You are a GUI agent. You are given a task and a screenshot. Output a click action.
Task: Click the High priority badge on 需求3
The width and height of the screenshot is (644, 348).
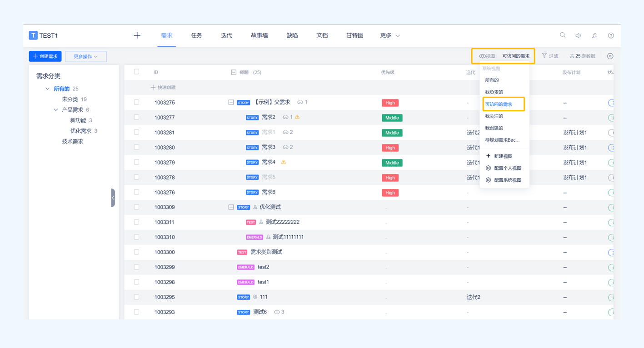(x=390, y=148)
